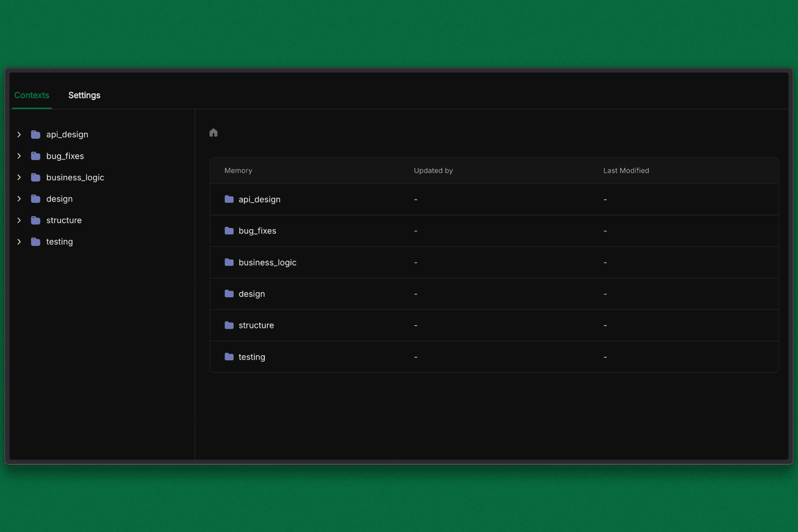Image resolution: width=798 pixels, height=532 pixels.
Task: Click the Last Modified column header
Action: pos(626,170)
